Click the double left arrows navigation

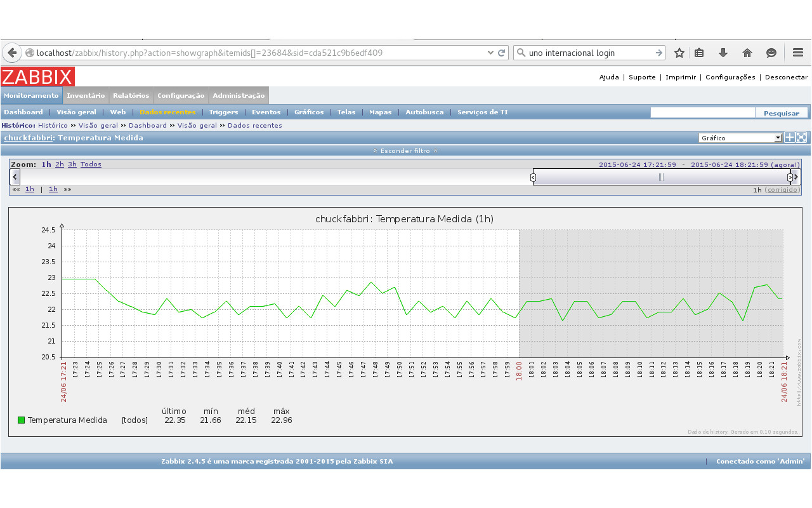16,189
